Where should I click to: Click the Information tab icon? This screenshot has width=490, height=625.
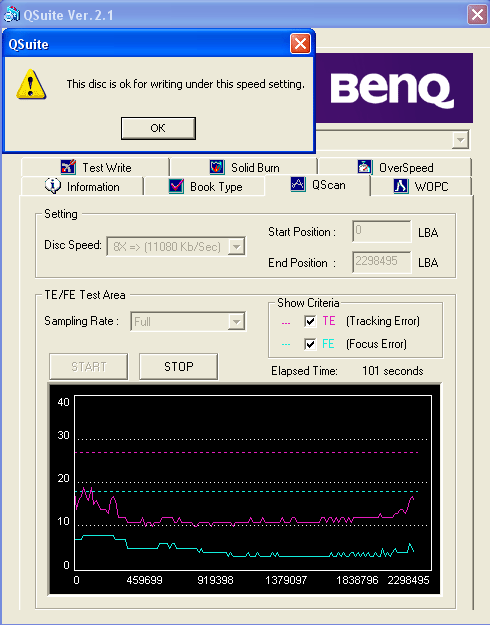point(53,186)
